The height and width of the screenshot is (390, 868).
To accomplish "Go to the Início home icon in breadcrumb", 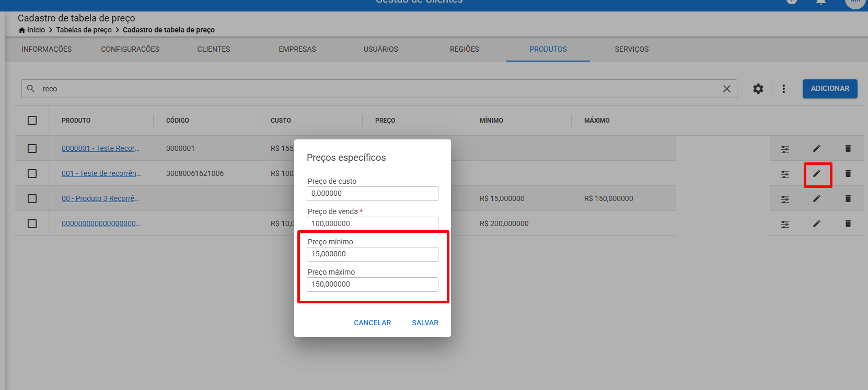I will tap(22, 30).
